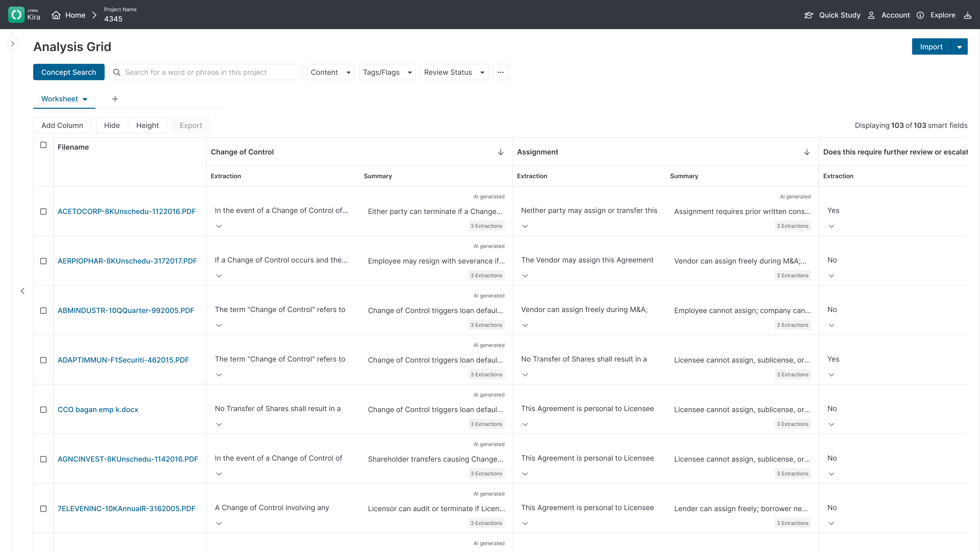Click the Concept Search button

68,72
